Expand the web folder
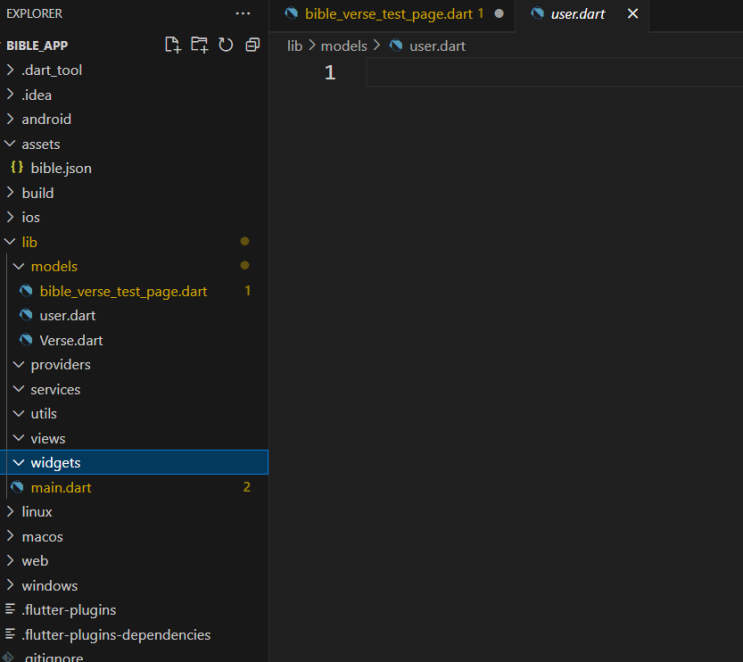743x662 pixels. pyautogui.click(x=135, y=561)
